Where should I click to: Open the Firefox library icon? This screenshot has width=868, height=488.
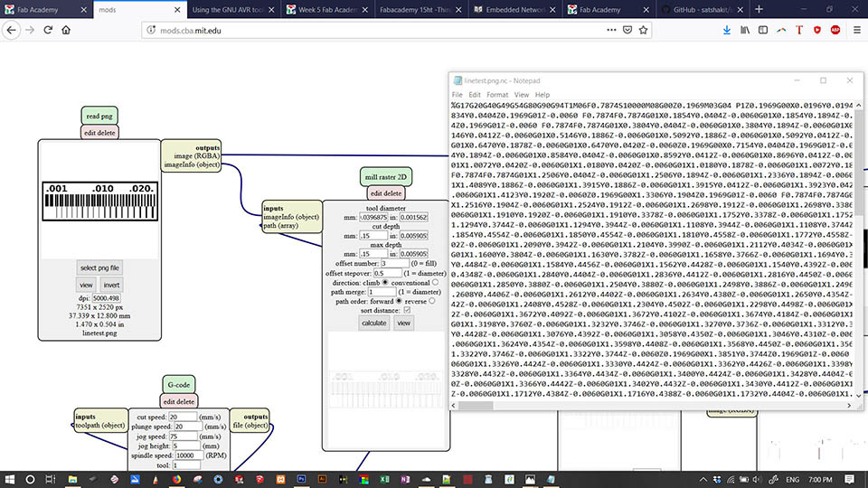(x=744, y=30)
